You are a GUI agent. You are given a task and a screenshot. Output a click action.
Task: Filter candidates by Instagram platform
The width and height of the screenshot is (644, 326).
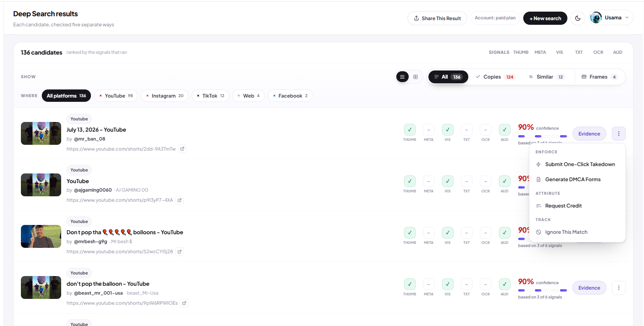point(164,96)
